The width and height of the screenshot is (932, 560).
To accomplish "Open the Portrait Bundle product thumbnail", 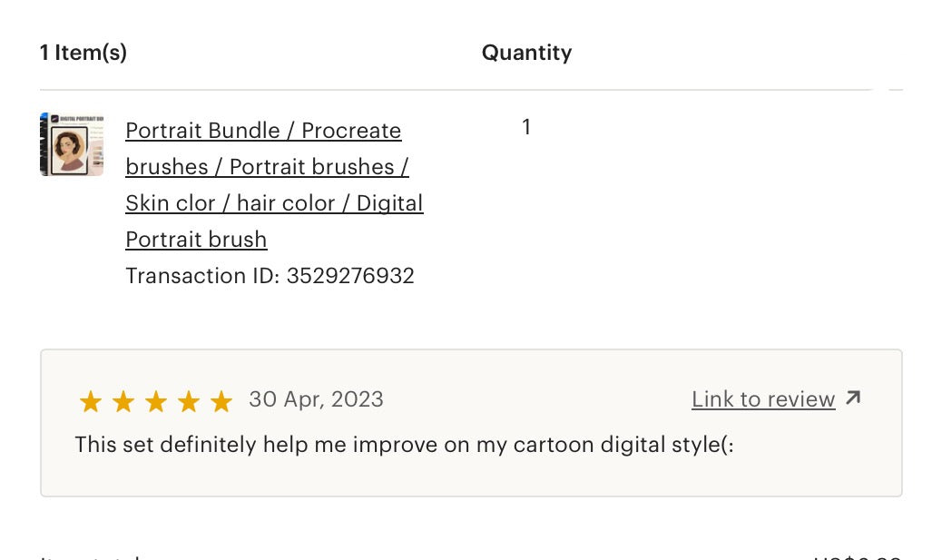I will click(72, 144).
